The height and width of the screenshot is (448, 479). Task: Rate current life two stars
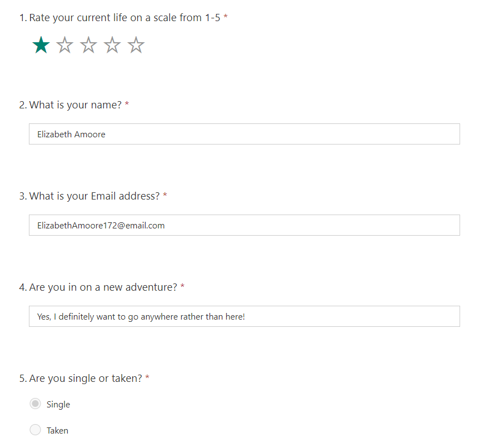(x=65, y=45)
